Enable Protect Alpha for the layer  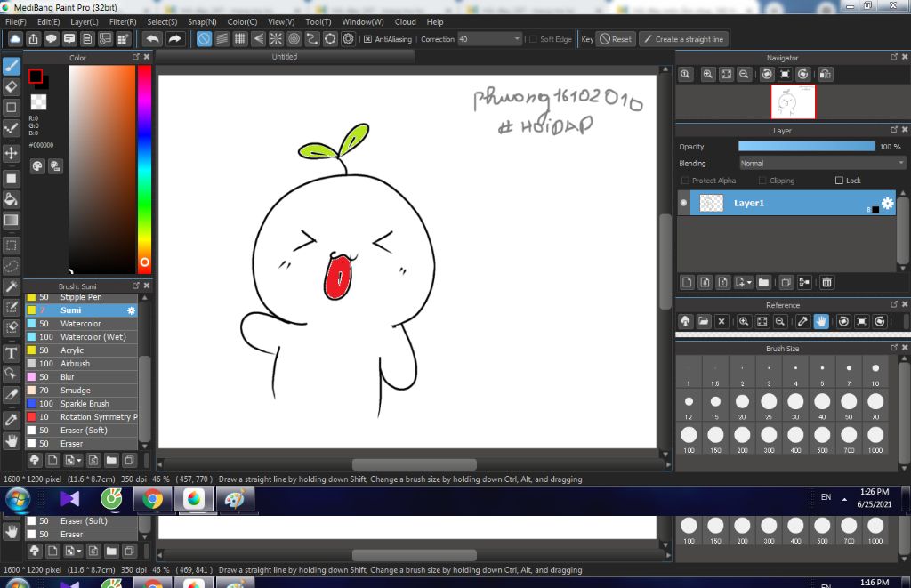point(685,181)
